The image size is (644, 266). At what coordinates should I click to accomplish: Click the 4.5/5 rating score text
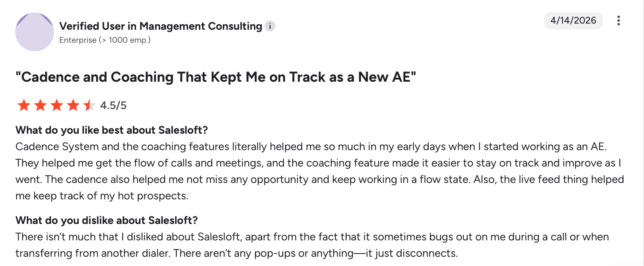113,105
